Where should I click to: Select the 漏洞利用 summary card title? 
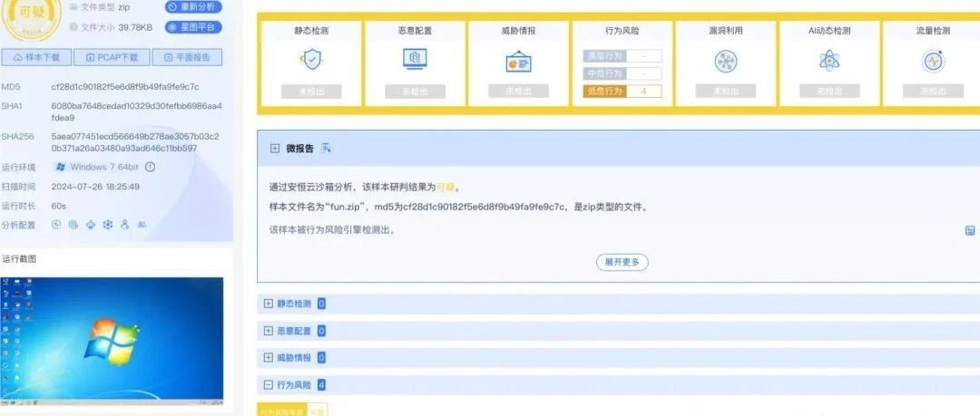click(726, 30)
